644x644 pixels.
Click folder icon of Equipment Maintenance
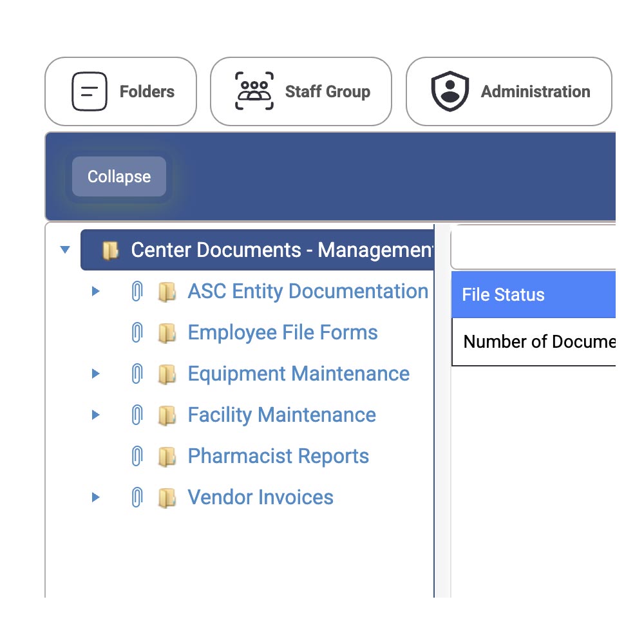click(x=167, y=374)
